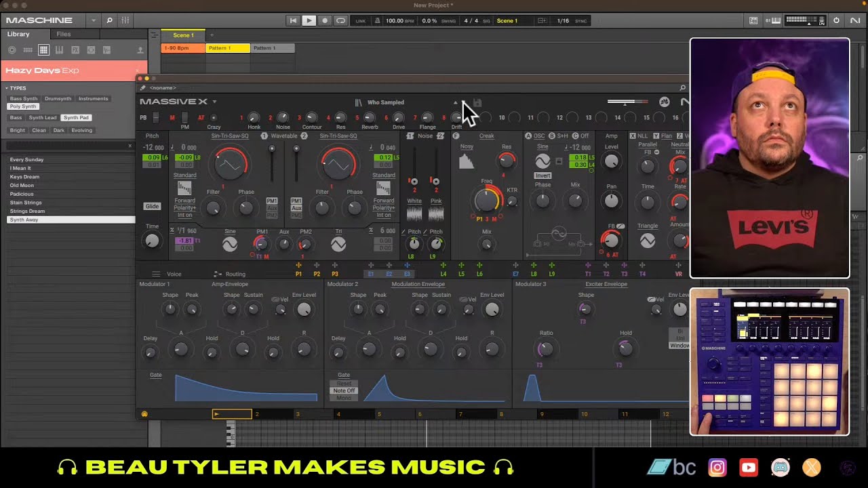Select One-shots filter icon in Library
The image size is (868, 488).
click(106, 50)
